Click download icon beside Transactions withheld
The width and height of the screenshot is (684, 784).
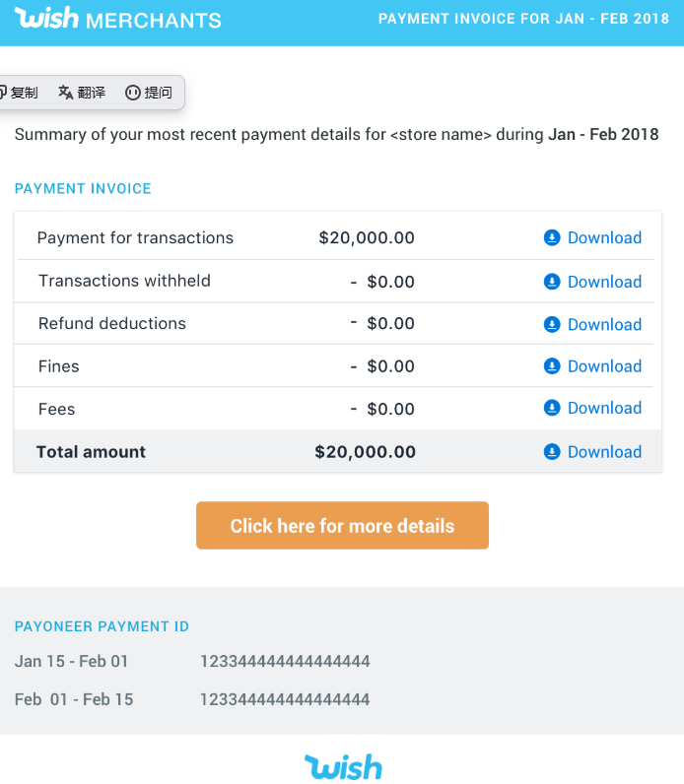point(552,282)
